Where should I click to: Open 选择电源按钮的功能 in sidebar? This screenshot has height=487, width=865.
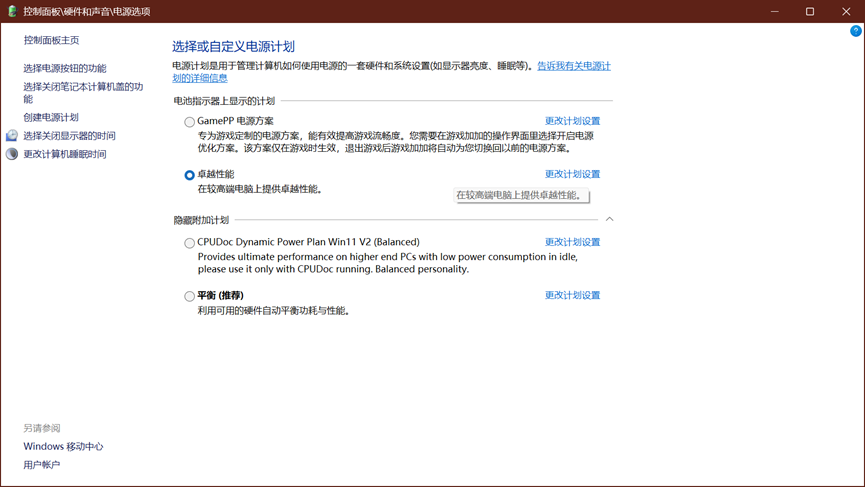pyautogui.click(x=65, y=68)
